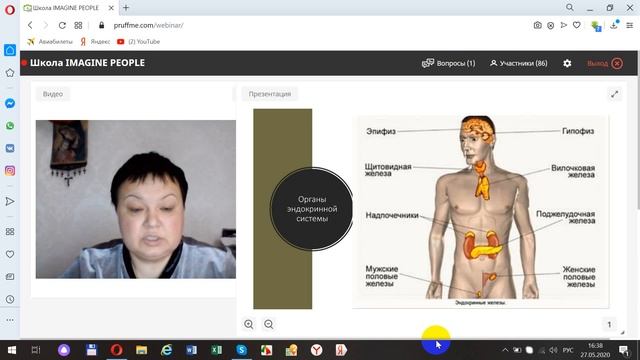Expand presentation to fullscreen
640x360 pixels.
(615, 94)
